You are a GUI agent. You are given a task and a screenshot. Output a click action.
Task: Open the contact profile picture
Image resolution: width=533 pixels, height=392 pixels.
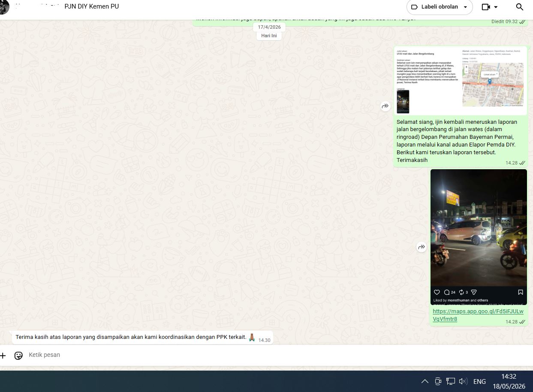coord(4,7)
